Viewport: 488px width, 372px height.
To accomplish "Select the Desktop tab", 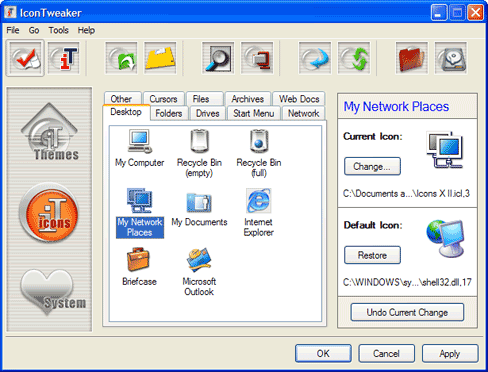I will (x=126, y=112).
